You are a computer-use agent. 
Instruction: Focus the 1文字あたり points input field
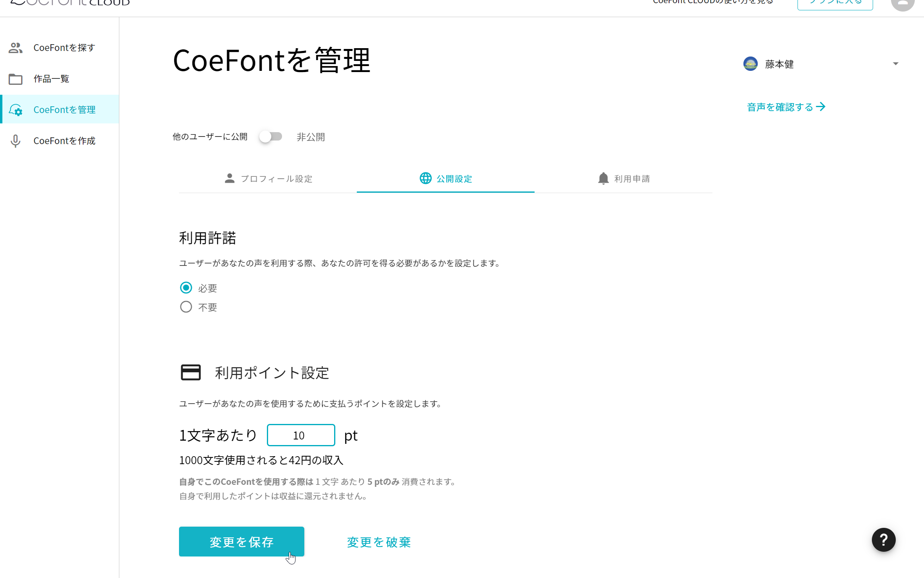(301, 435)
